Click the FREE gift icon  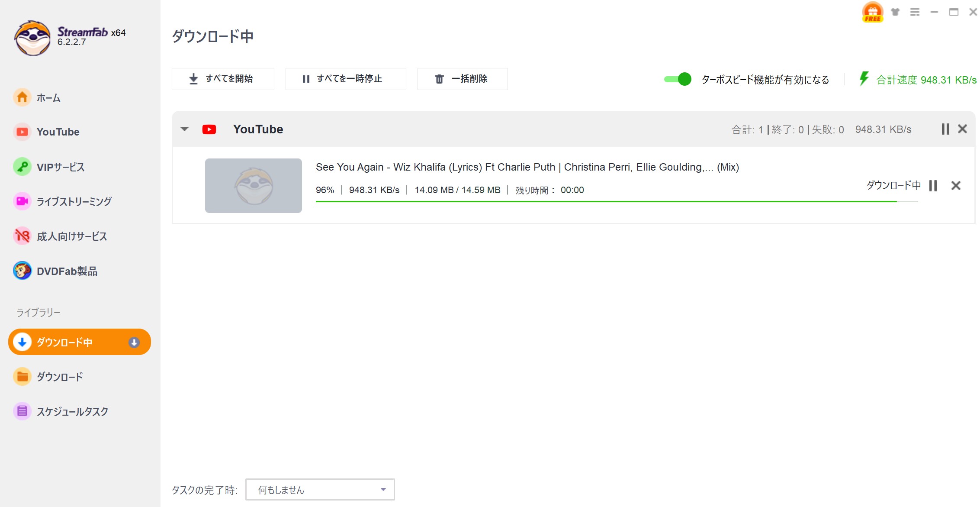pos(873,12)
